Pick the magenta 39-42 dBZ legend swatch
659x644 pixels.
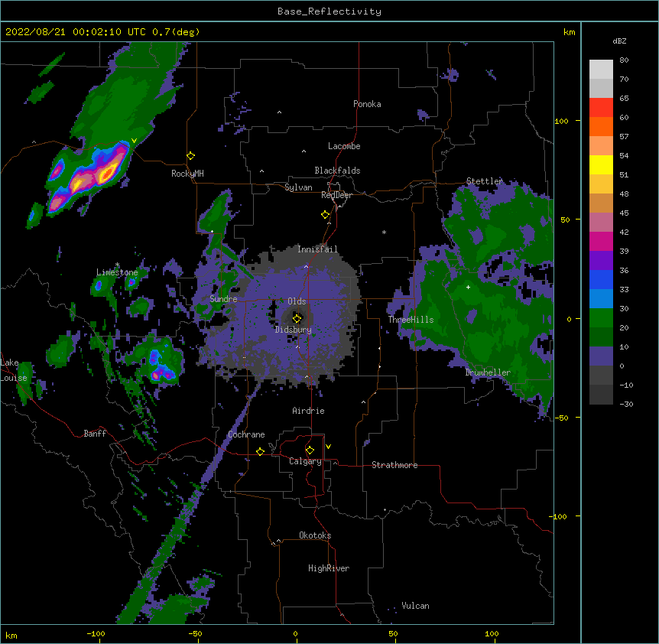pyautogui.click(x=601, y=241)
